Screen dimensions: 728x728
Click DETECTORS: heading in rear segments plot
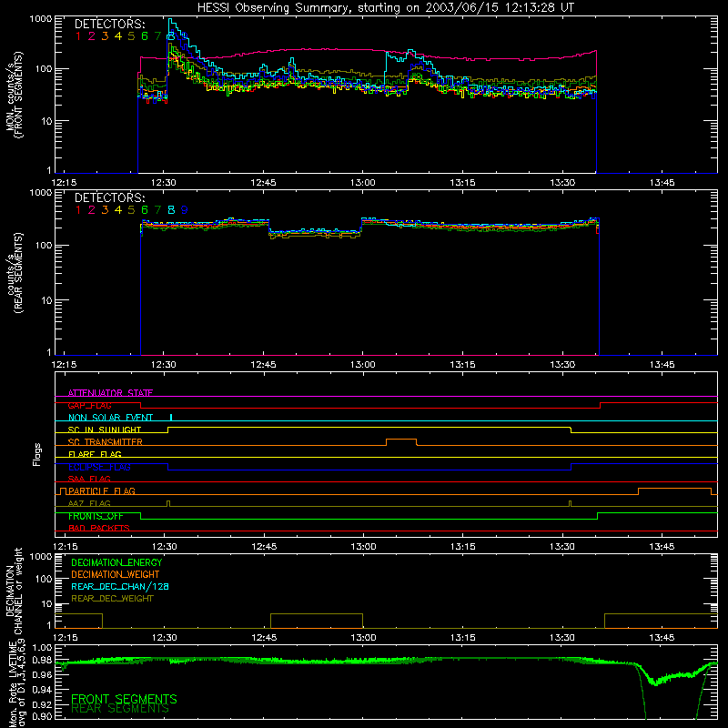pyautogui.click(x=110, y=197)
